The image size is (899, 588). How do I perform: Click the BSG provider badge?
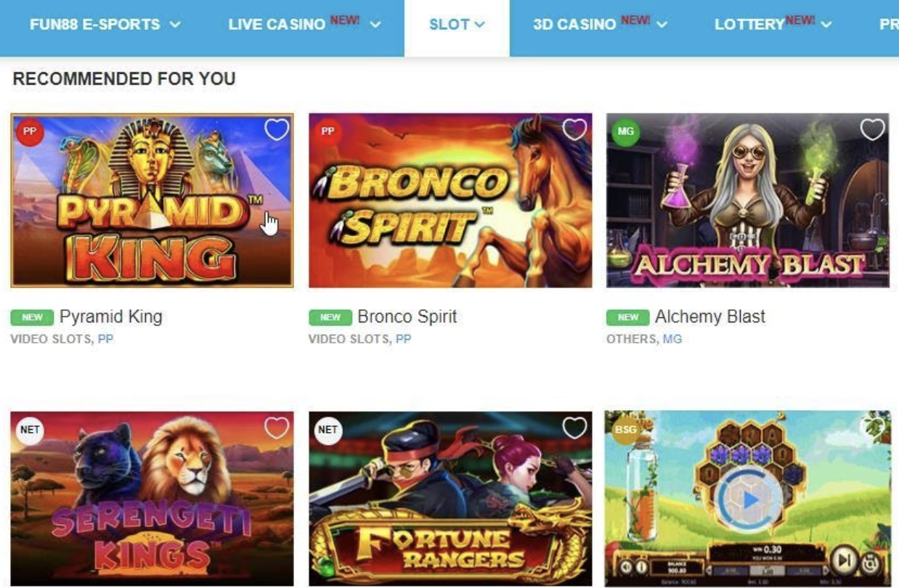pos(625,430)
